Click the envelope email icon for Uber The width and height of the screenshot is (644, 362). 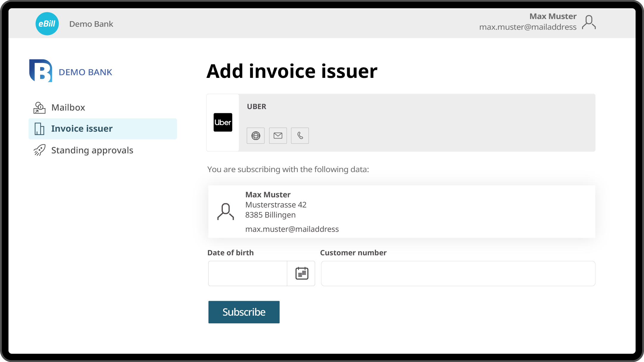tap(278, 136)
